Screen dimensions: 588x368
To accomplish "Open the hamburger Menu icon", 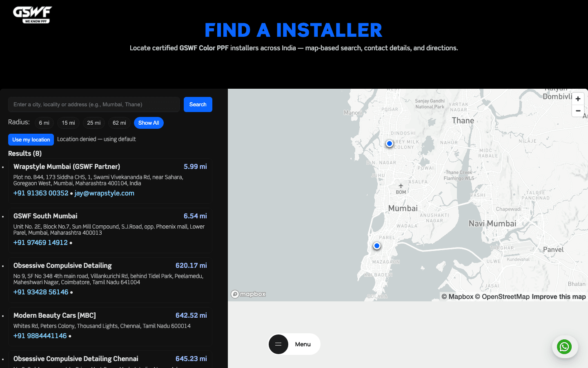I will [278, 344].
